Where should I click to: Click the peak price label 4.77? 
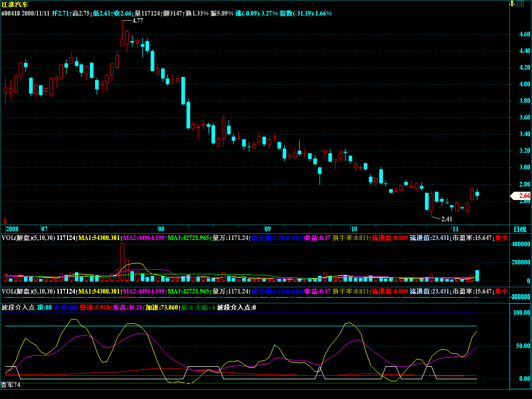tap(137, 21)
